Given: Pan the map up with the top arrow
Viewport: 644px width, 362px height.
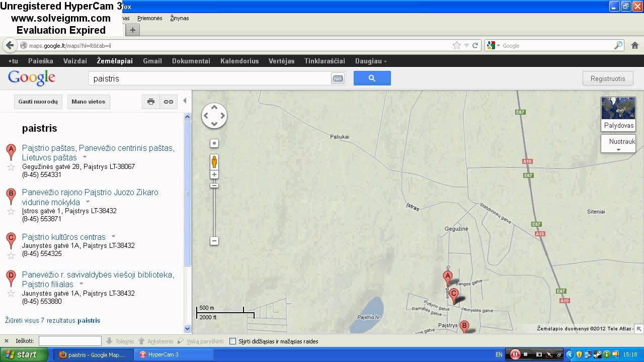Looking at the screenshot, I should tap(214, 107).
